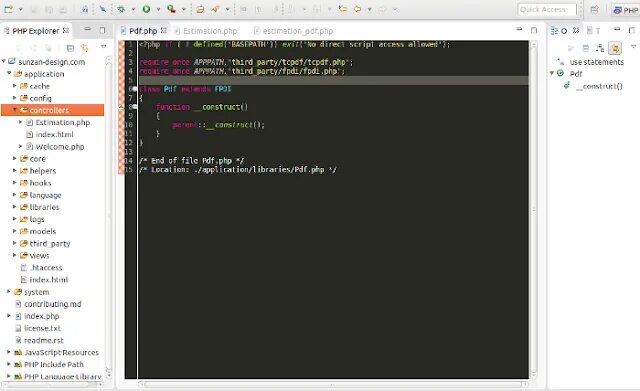Select the PHP Explorer tab

[x=36, y=31]
